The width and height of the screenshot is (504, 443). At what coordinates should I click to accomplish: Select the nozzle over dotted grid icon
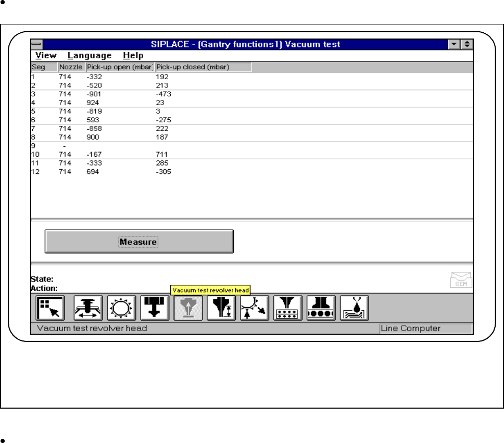coord(288,308)
